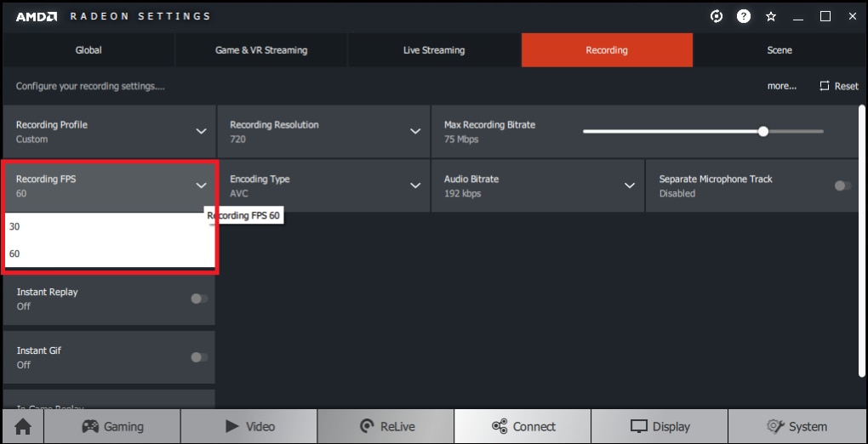Screen dimensions: 868x444
Task: Click the AMD logo in title bar
Action: point(36,17)
